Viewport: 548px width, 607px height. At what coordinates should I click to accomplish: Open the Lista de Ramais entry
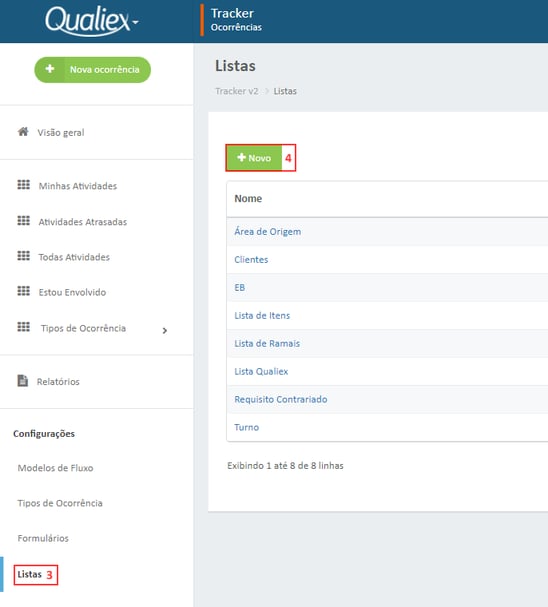coord(267,343)
